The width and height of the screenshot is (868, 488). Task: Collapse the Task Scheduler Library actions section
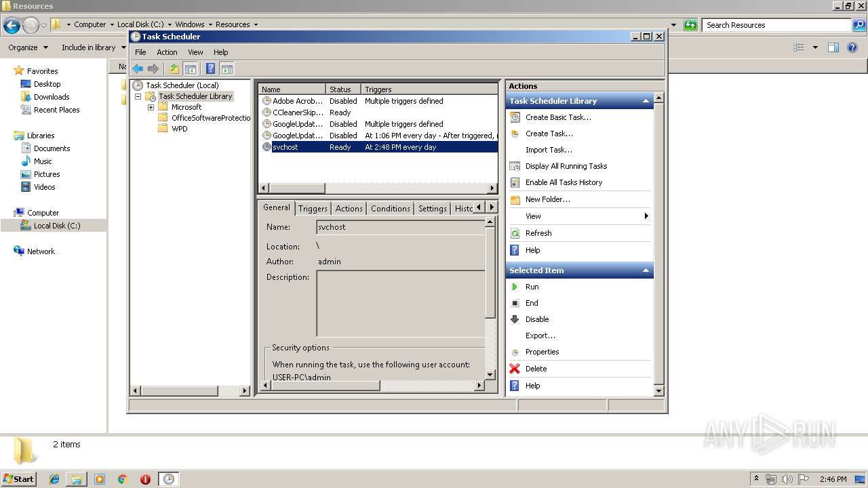point(646,101)
